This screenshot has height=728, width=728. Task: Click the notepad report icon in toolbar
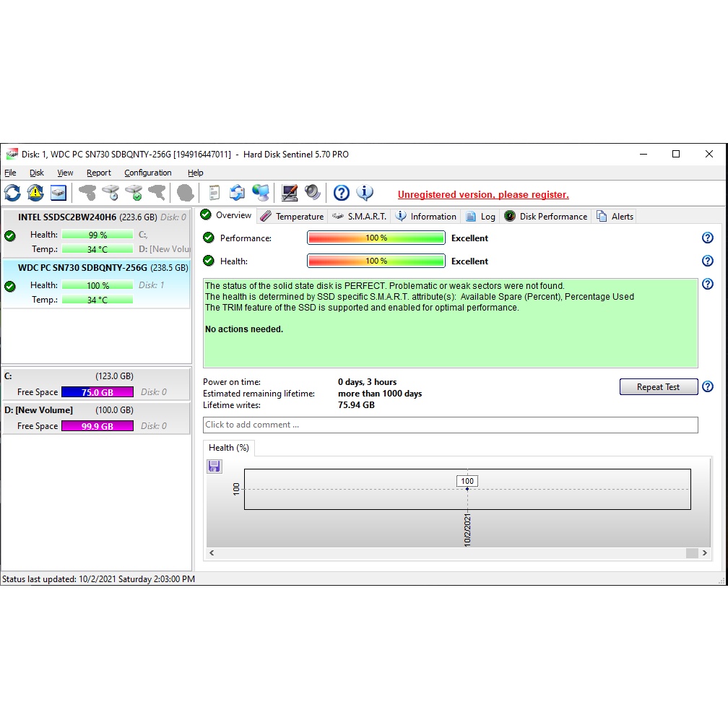point(214,193)
